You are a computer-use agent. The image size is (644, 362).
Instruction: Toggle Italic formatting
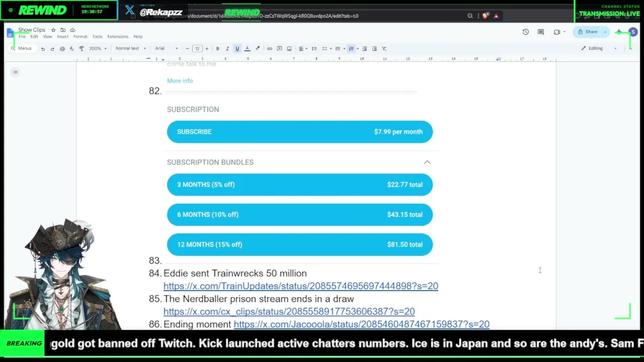[x=227, y=49]
